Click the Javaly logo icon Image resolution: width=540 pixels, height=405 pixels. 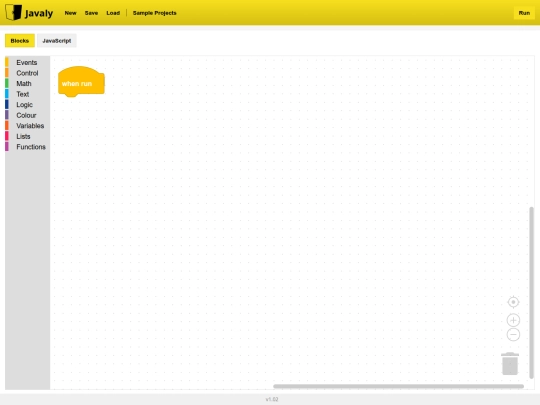click(13, 12)
